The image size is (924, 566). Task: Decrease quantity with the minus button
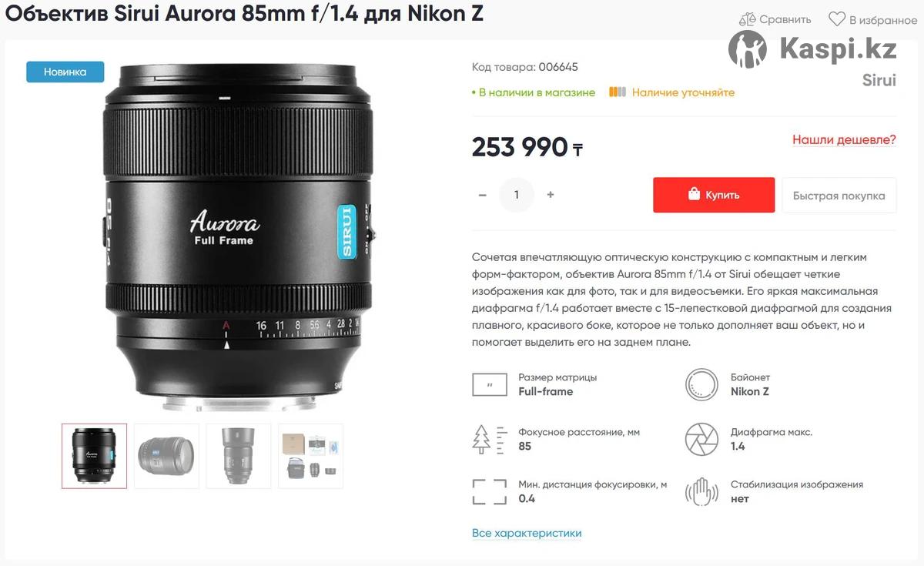pos(483,195)
